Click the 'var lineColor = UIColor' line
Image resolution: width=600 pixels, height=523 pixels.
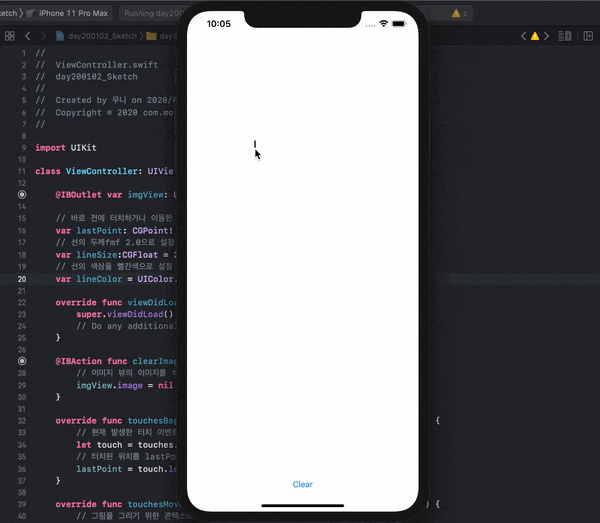(116, 279)
